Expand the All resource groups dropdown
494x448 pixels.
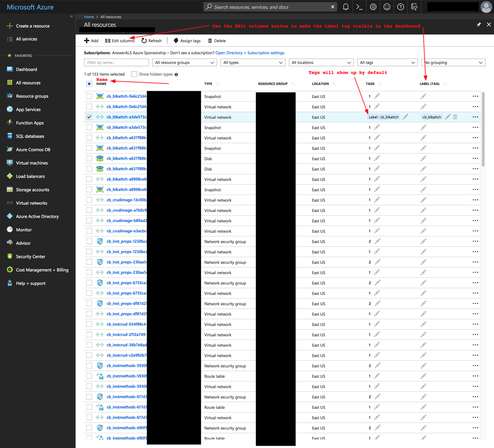(x=184, y=63)
